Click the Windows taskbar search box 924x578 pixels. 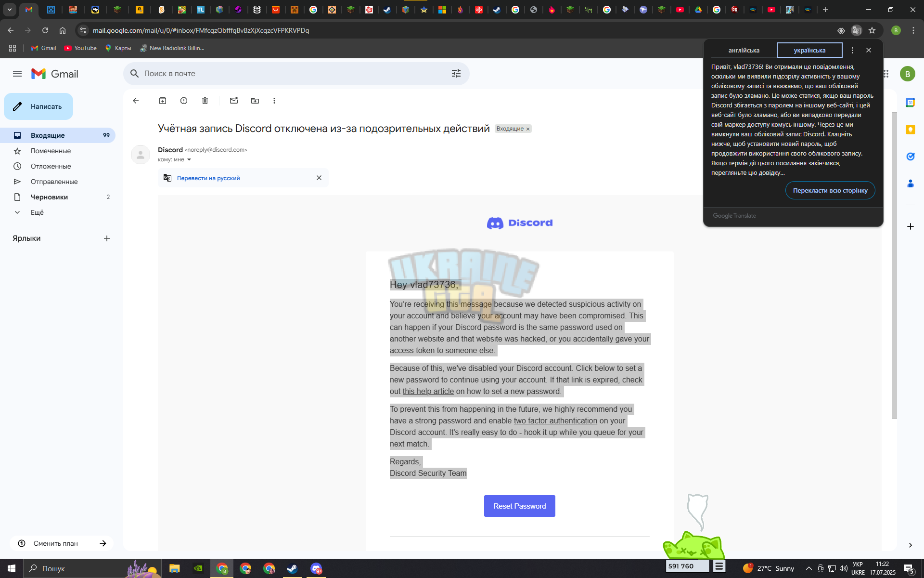coord(92,568)
